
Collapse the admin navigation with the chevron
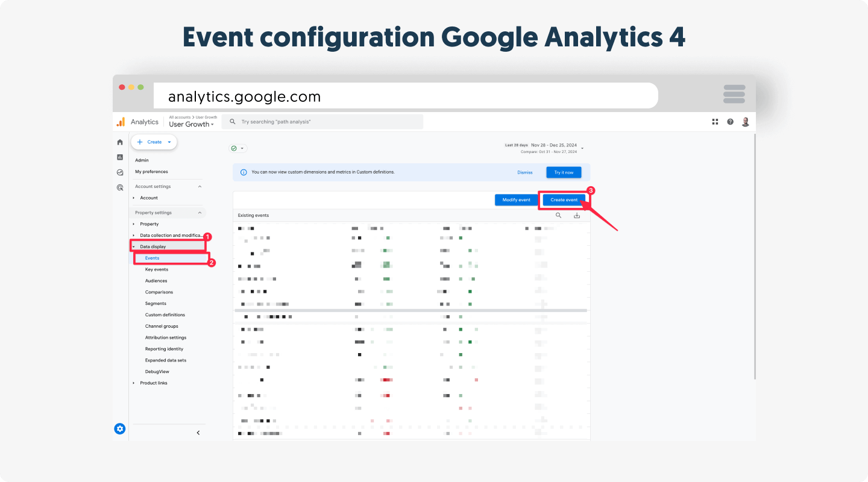[x=198, y=433]
